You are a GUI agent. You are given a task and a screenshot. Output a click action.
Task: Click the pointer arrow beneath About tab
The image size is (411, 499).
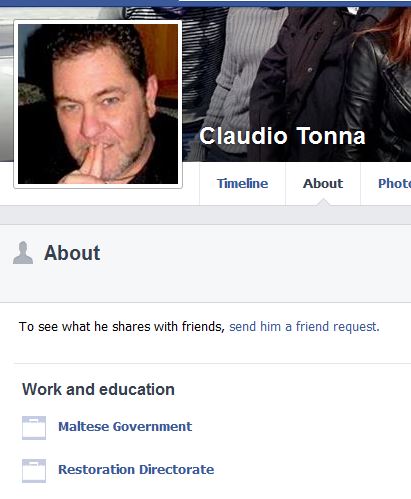(x=323, y=202)
